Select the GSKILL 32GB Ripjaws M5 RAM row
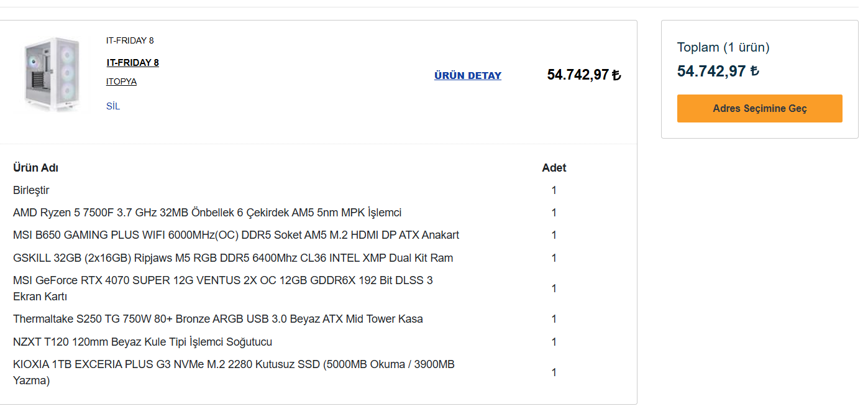The width and height of the screenshot is (868, 406). [x=233, y=258]
